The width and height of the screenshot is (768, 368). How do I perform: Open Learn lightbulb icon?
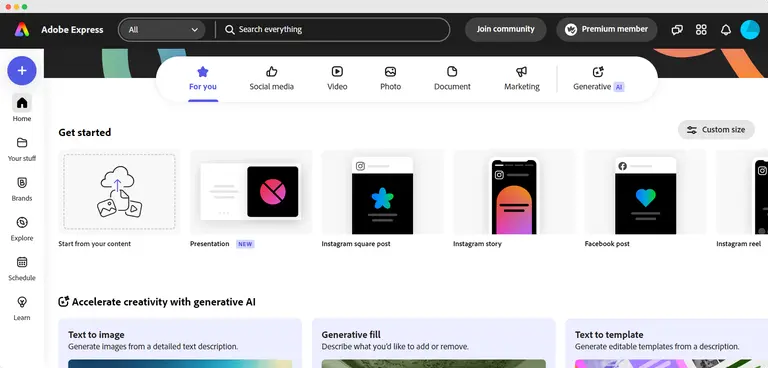pyautogui.click(x=22, y=302)
